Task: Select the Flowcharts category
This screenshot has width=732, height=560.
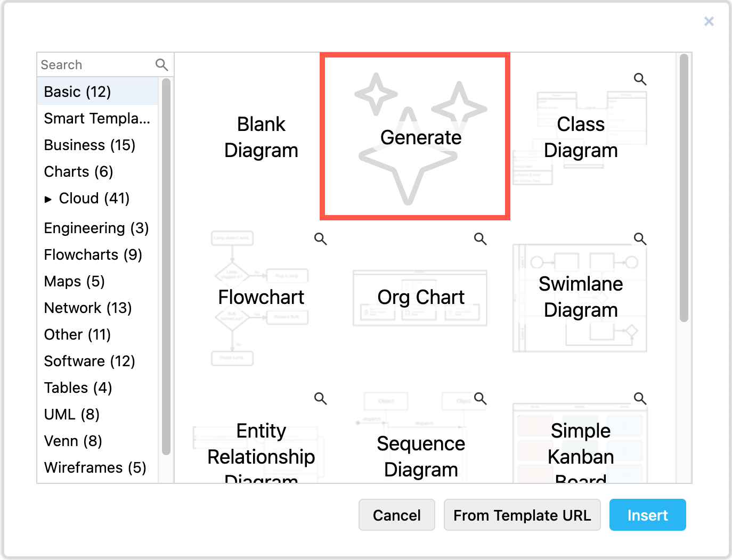Action: click(93, 254)
